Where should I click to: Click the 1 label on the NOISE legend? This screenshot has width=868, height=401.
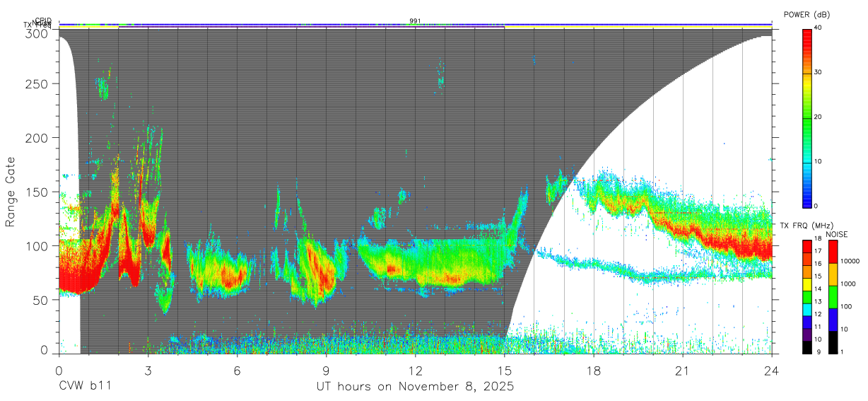click(841, 351)
